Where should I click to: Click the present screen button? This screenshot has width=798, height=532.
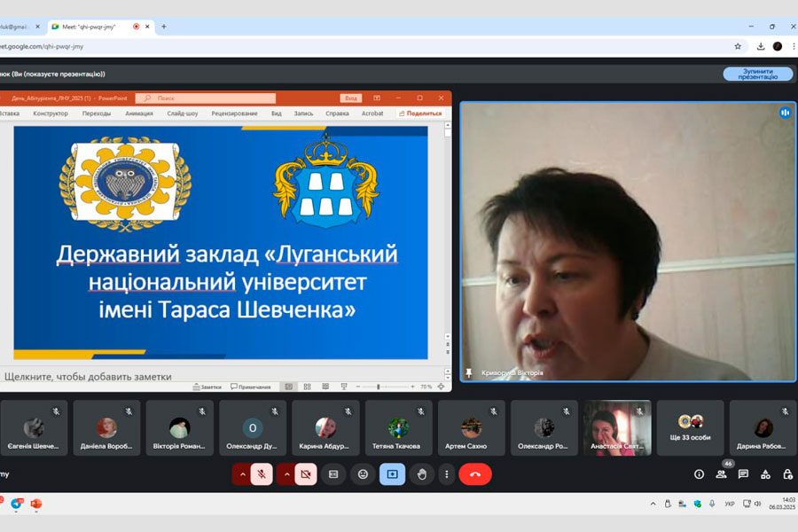(393, 474)
